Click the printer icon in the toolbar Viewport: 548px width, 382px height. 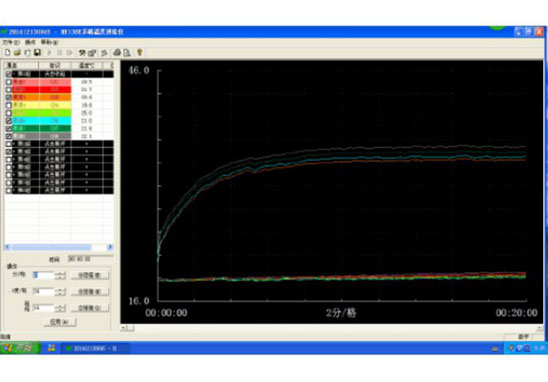[x=117, y=53]
